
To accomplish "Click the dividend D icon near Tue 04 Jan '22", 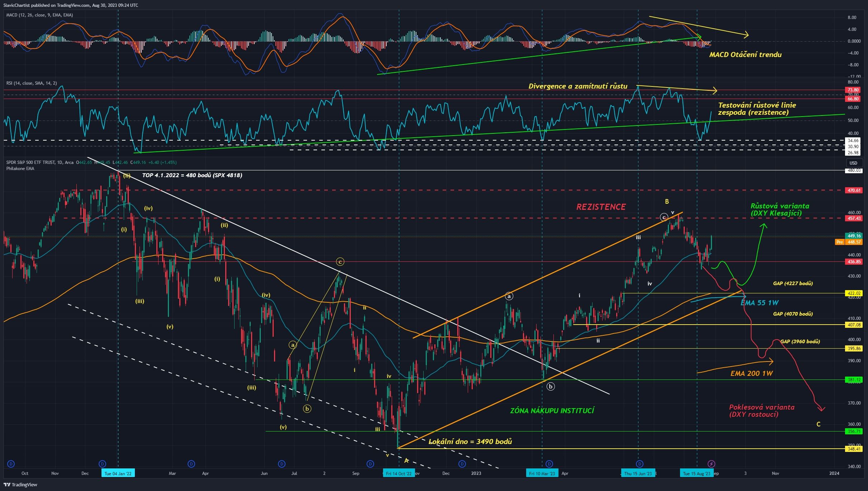I will pyautogui.click(x=102, y=464).
